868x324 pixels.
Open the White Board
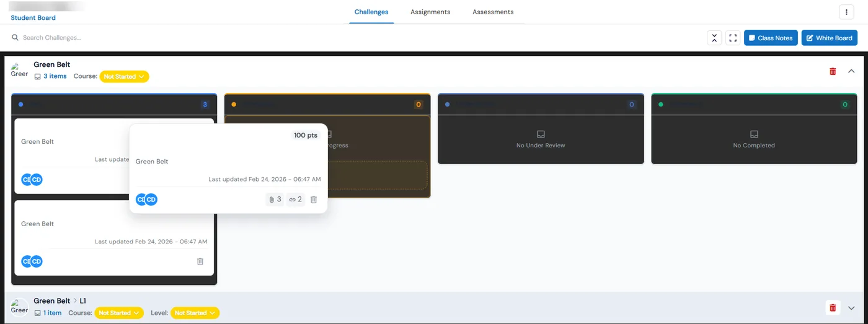(830, 38)
